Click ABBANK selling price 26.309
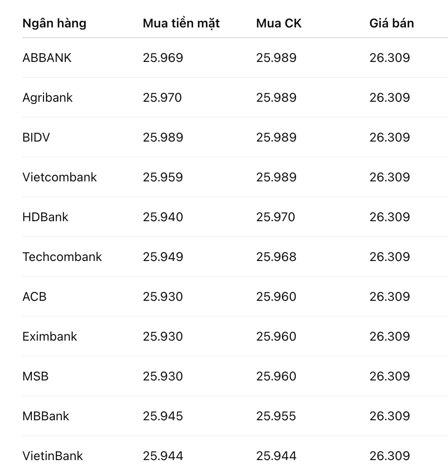448x476 pixels. coord(390,58)
